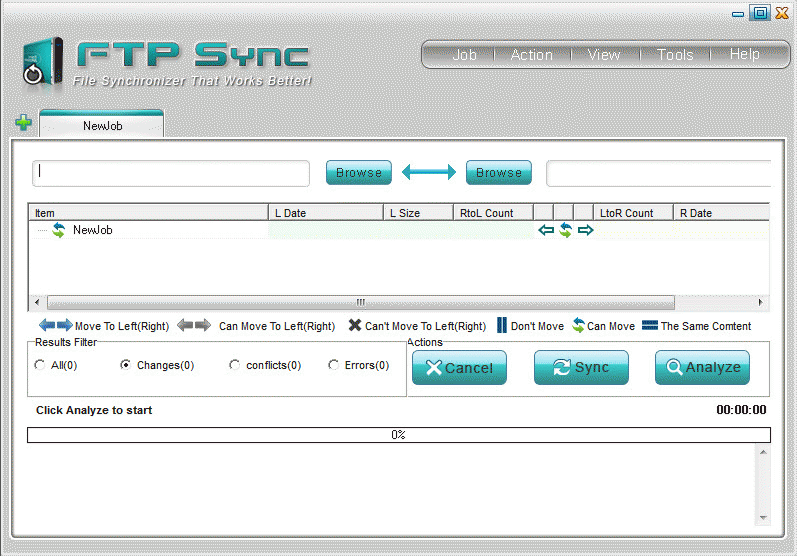Click the right Browse button
Image resolution: width=797 pixels, height=556 pixels.
click(499, 173)
